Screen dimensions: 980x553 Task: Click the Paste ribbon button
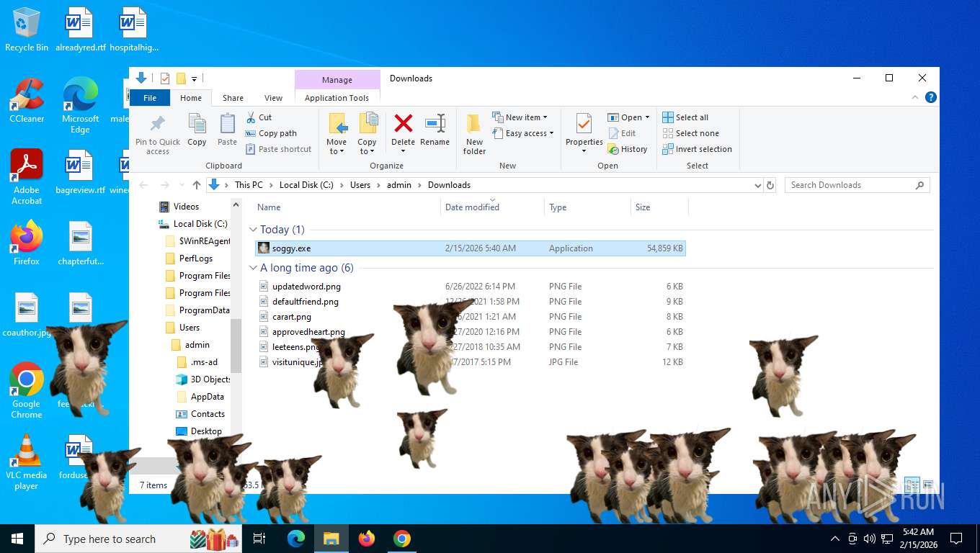pos(227,130)
